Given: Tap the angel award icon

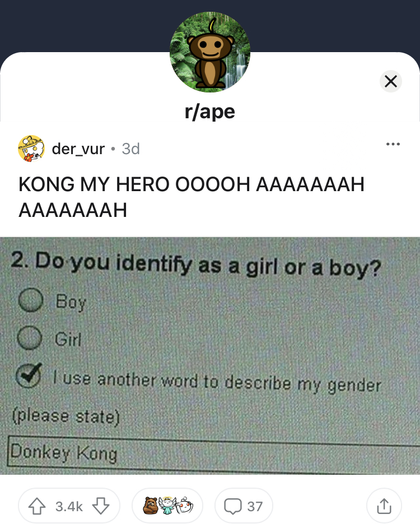Looking at the screenshot, I should coord(167,506).
